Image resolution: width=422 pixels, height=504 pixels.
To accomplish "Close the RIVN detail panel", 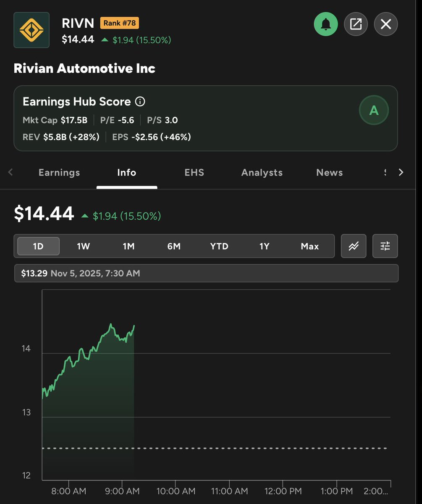I will 386,24.
